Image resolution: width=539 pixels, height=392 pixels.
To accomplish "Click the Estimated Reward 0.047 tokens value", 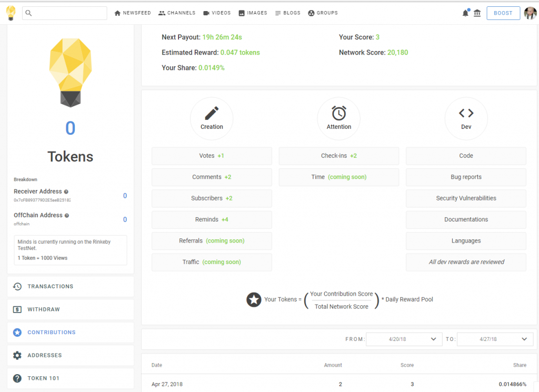I will (240, 53).
